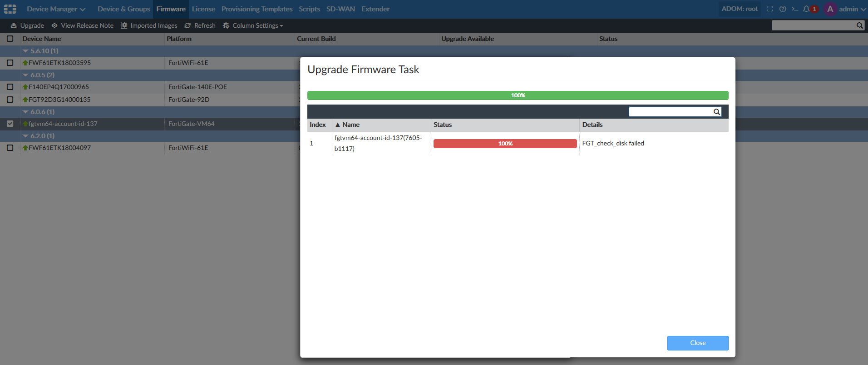Click View Release Note button
868x365 pixels.
click(82, 25)
